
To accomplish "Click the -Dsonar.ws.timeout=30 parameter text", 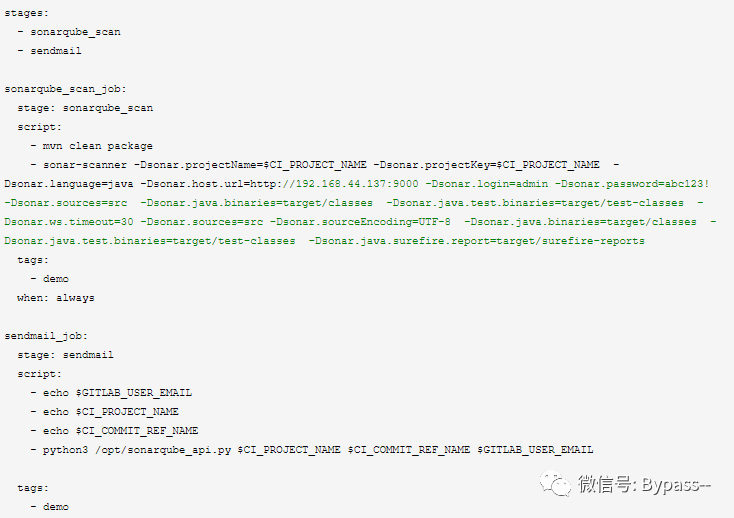I will [69, 222].
